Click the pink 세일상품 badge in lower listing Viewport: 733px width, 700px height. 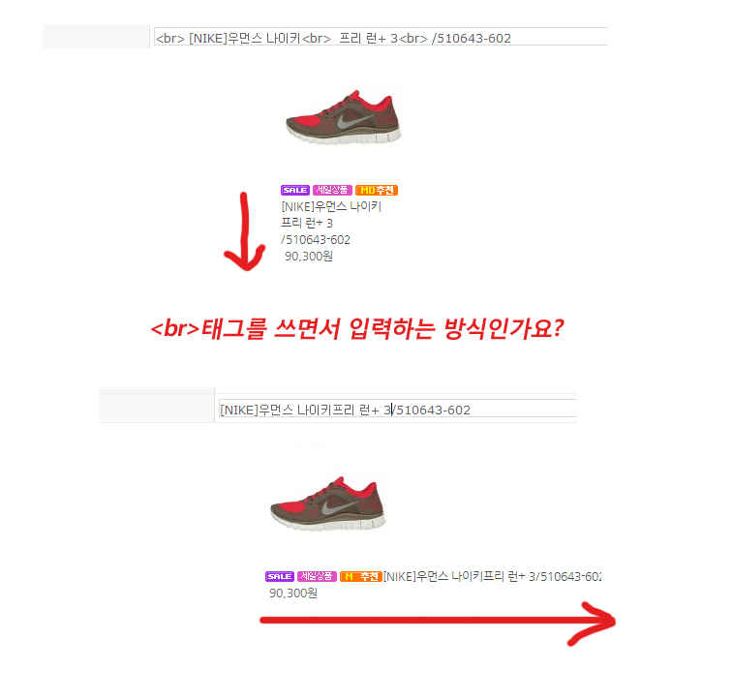317,577
